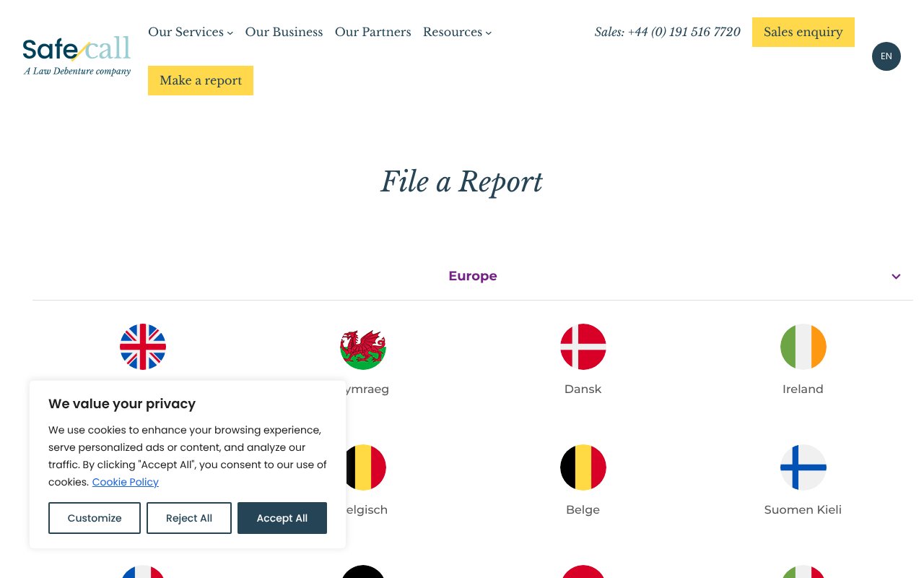Go to Our Business page

pyautogui.click(x=284, y=33)
